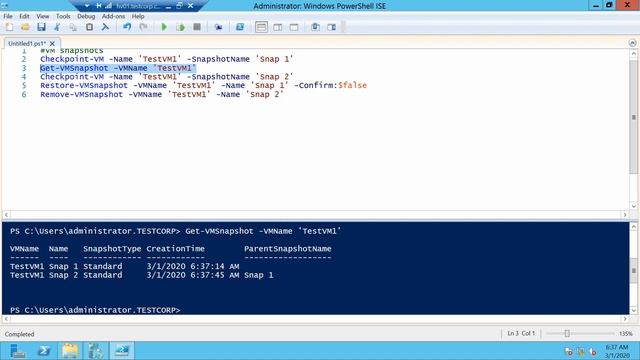Create a new script with New icon
Image resolution: width=640 pixels, height=360 pixels.
click(x=9, y=27)
